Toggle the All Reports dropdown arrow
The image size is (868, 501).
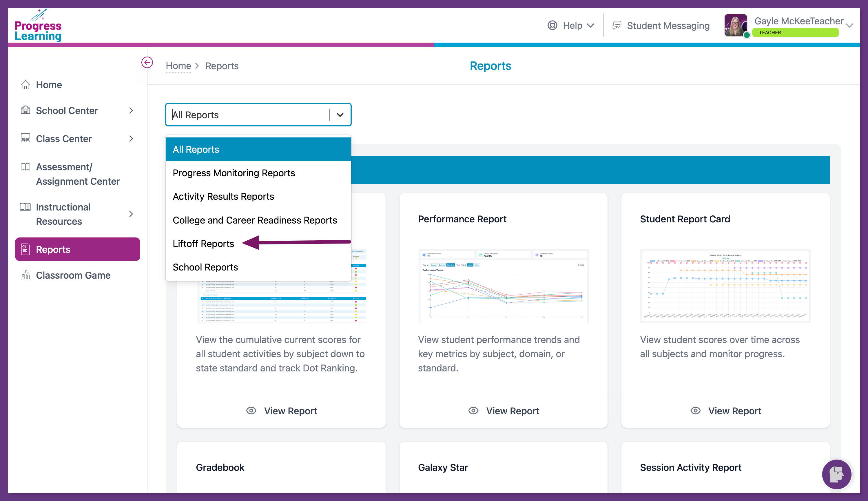point(340,115)
